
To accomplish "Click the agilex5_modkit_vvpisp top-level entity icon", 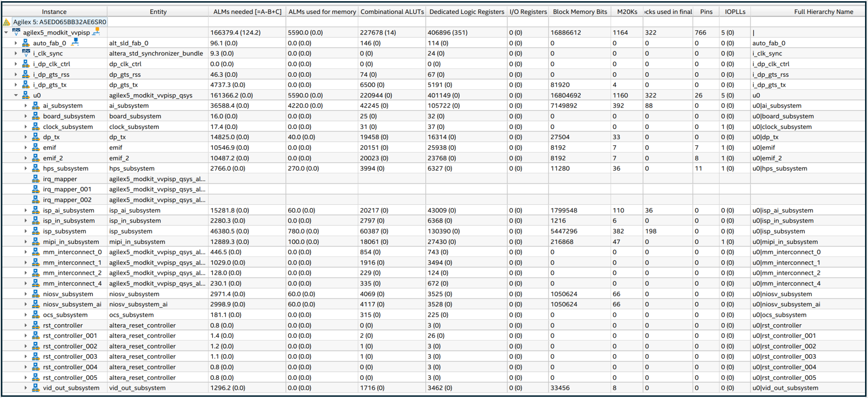I will (x=16, y=32).
